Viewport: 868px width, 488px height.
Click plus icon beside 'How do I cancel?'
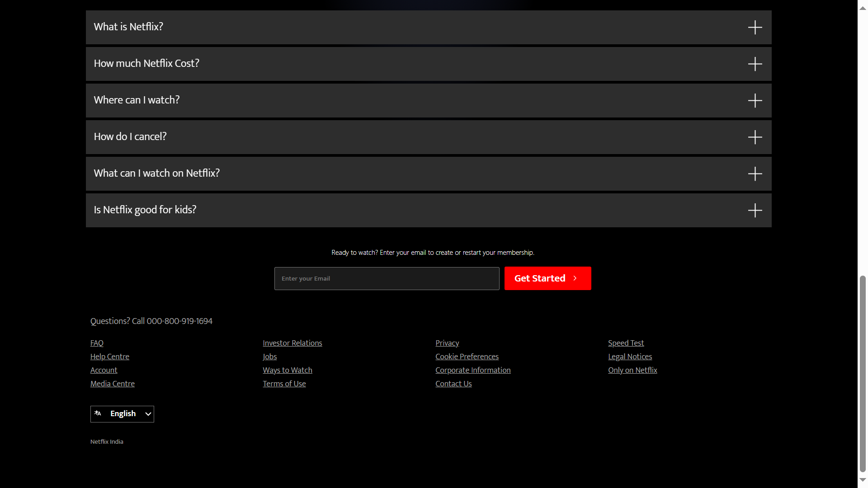tap(755, 137)
